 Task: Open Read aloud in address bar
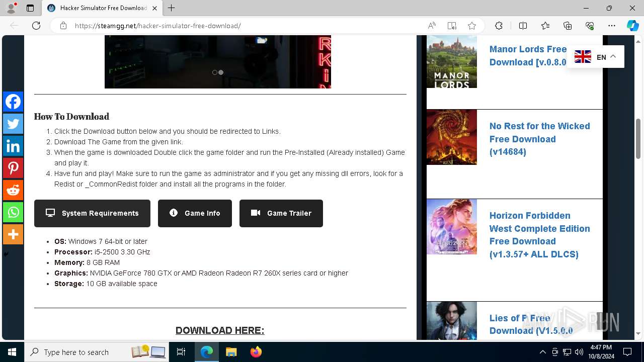pos(432,26)
